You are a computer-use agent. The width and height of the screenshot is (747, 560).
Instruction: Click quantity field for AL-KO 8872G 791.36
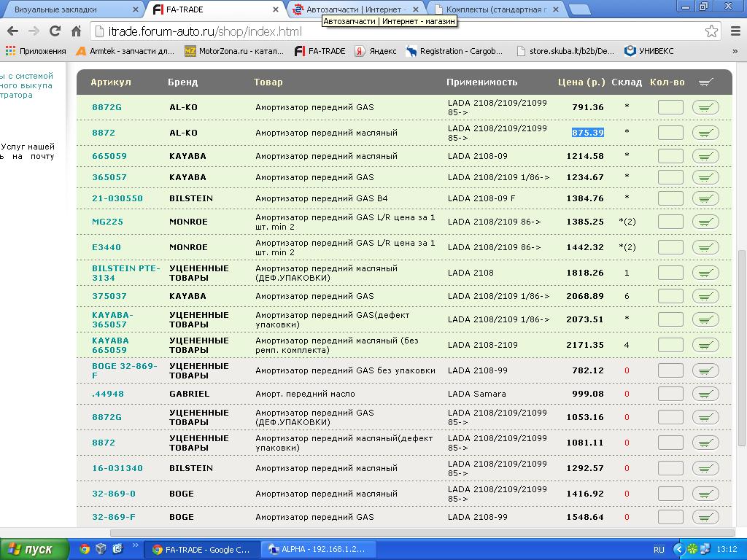[x=670, y=108]
